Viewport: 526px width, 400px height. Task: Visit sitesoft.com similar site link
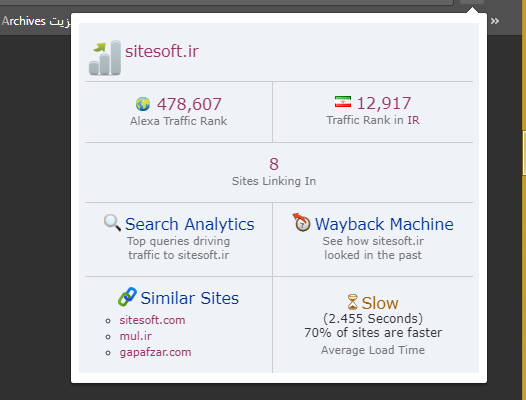pos(152,320)
